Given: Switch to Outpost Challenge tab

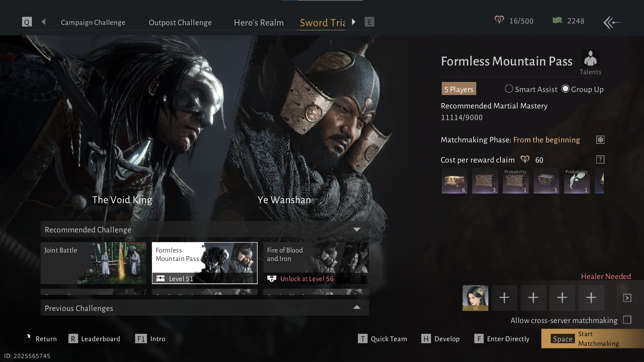Looking at the screenshot, I should (x=180, y=22).
